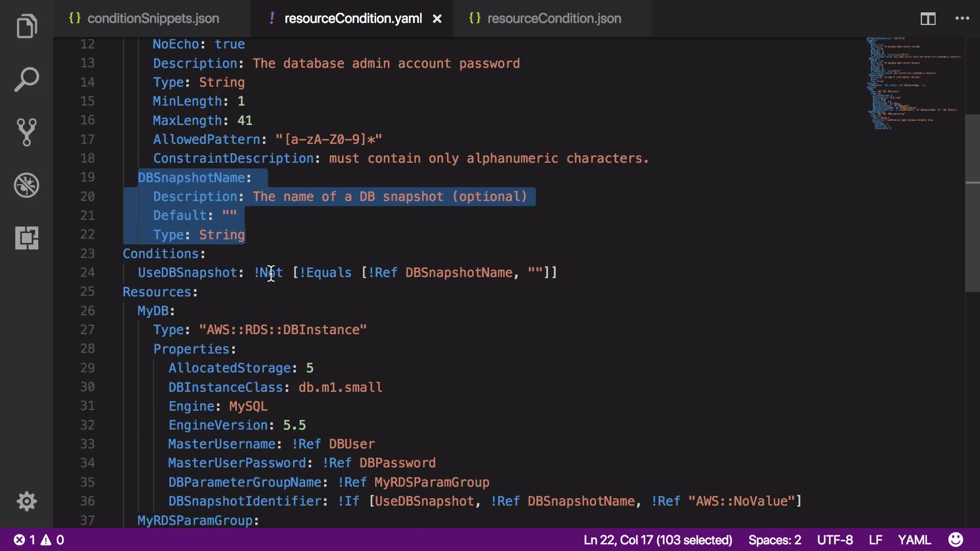980x551 pixels.
Task: Go to line via Ln 22, Col 17
Action: (657, 540)
